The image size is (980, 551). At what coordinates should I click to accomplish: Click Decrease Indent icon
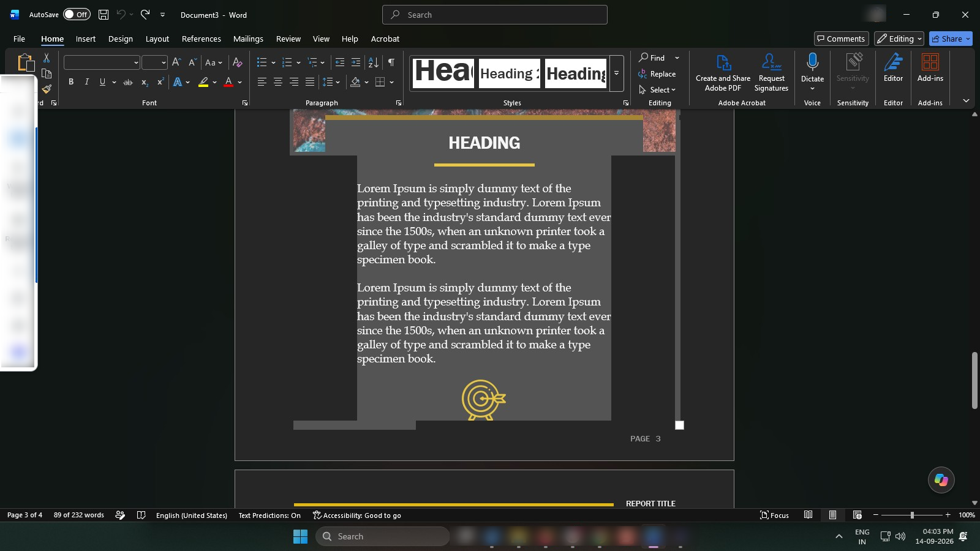click(x=340, y=62)
